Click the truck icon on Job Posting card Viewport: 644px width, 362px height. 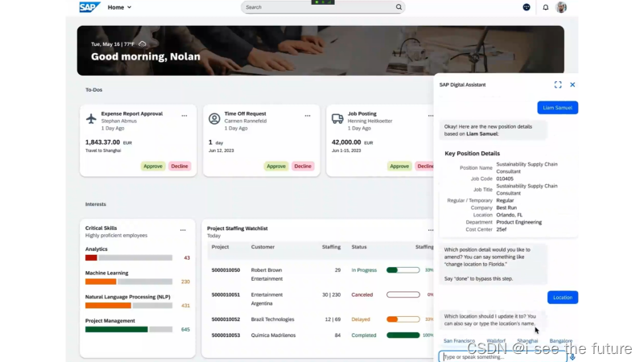tap(337, 118)
